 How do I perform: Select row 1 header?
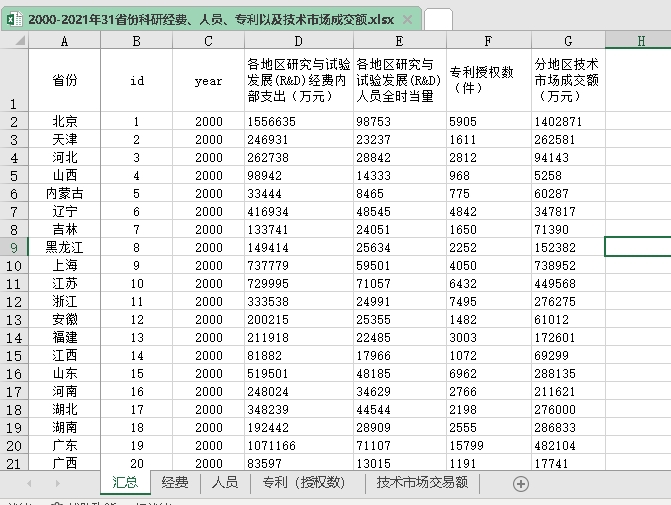point(14,80)
